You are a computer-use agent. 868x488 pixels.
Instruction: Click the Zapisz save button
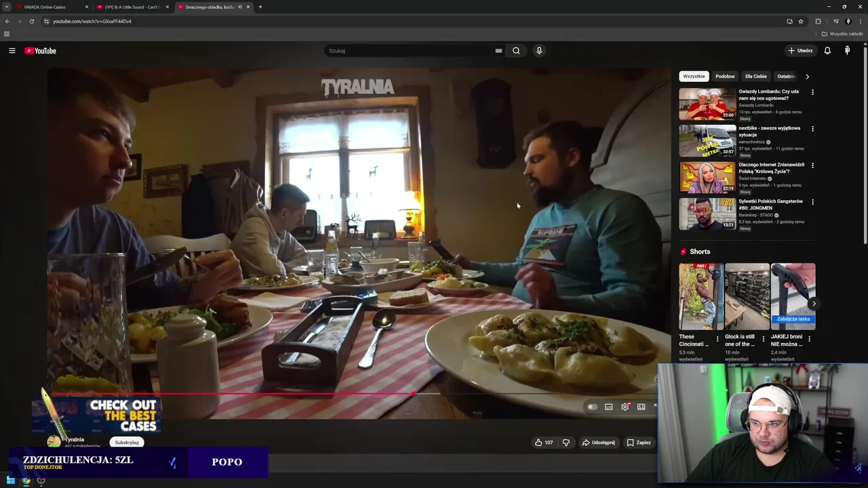(639, 443)
